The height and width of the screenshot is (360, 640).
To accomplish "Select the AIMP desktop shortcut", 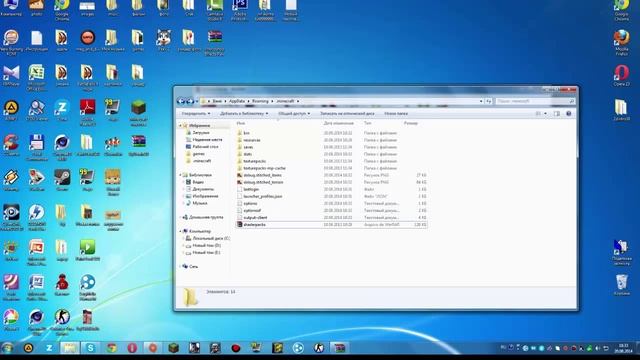I will pos(11,110).
